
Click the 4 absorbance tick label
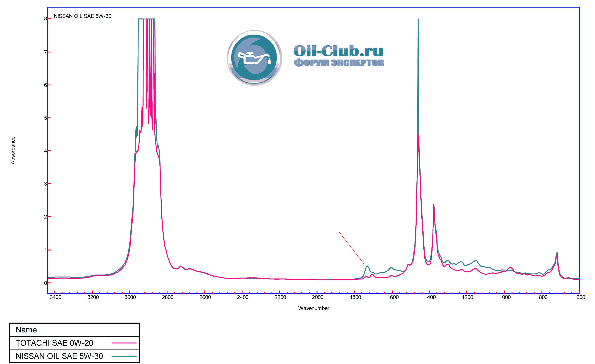(45, 151)
